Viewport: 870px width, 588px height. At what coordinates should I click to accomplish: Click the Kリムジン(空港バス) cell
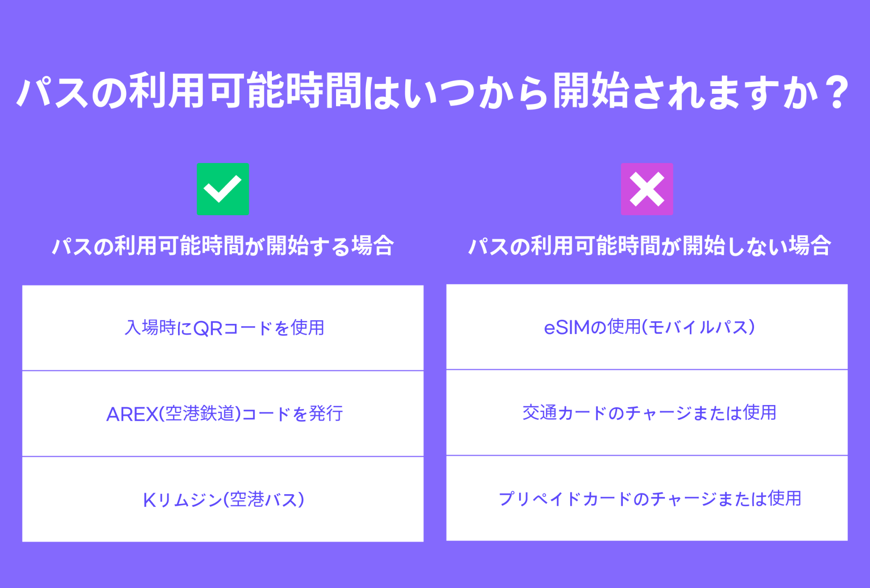click(223, 499)
